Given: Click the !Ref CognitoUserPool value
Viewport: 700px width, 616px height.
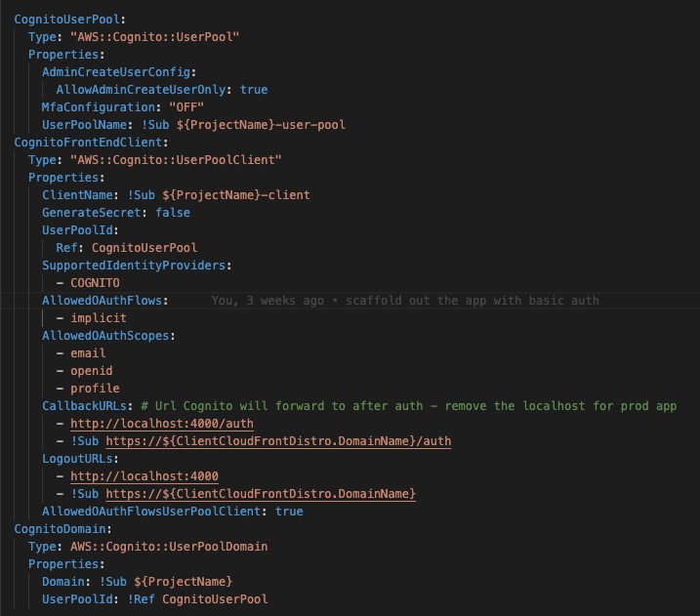Looking at the screenshot, I should [x=197, y=599].
